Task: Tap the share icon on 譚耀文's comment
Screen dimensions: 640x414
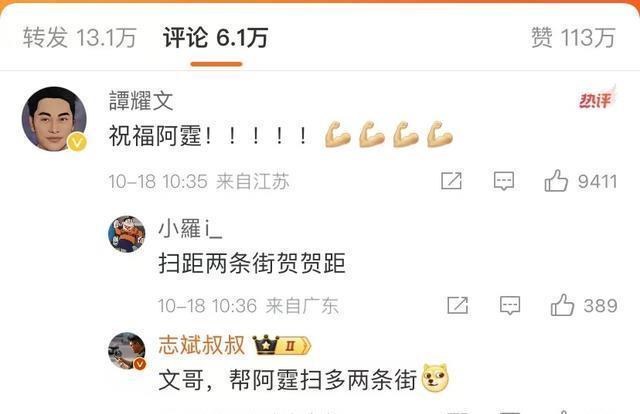Action: click(x=451, y=181)
